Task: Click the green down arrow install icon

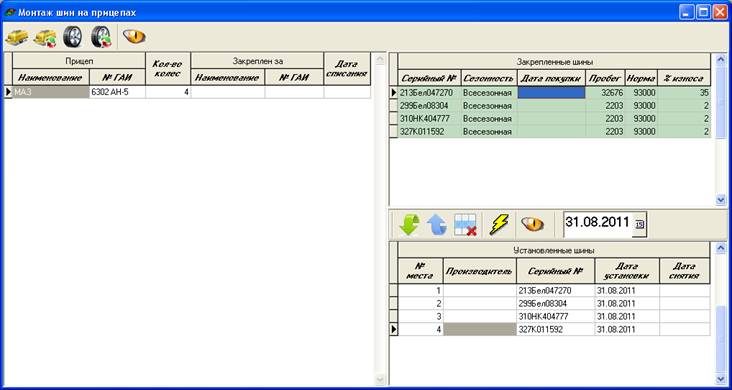Action: (409, 225)
